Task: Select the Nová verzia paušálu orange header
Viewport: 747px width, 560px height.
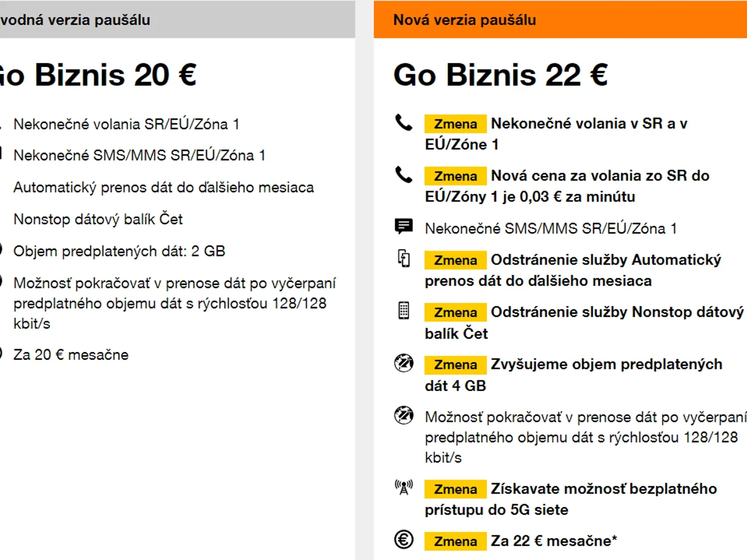Action: tap(560, 20)
